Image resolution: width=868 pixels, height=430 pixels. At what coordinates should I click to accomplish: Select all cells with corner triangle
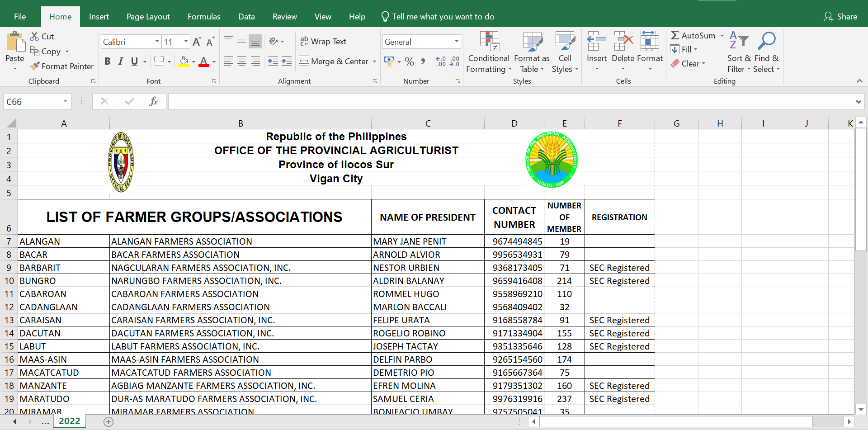tap(11, 123)
